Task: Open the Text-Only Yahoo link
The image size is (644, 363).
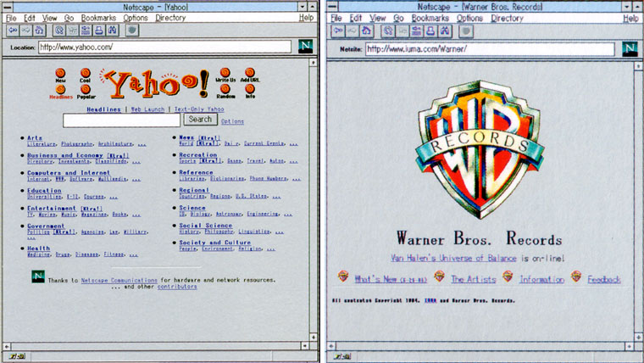Action: point(199,109)
